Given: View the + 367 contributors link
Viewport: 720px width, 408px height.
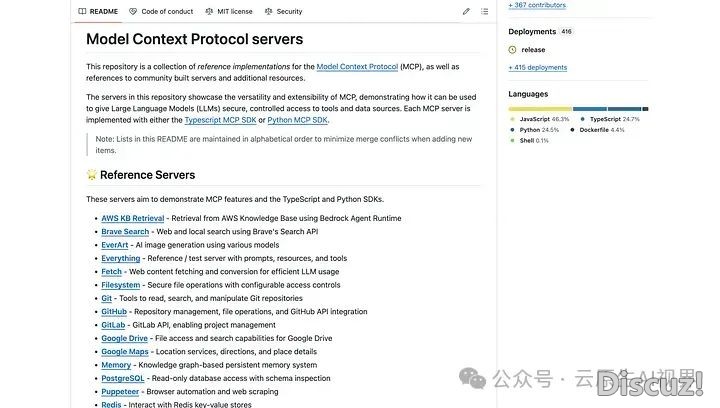Looking at the screenshot, I should tap(537, 5).
